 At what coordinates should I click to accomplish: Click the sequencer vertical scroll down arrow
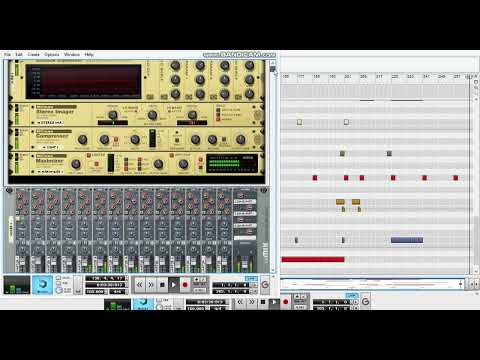476,271
